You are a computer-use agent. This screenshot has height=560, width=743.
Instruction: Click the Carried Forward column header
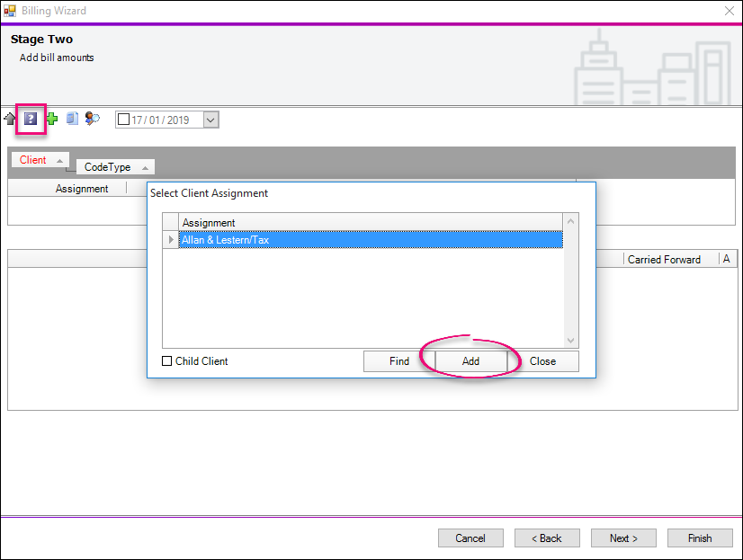(x=664, y=259)
